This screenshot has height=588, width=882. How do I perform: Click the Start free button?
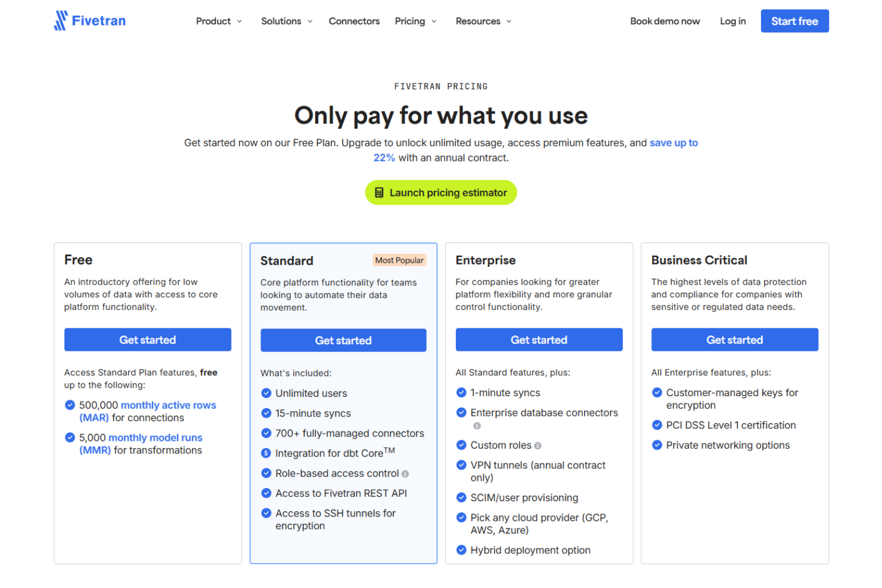click(x=794, y=21)
